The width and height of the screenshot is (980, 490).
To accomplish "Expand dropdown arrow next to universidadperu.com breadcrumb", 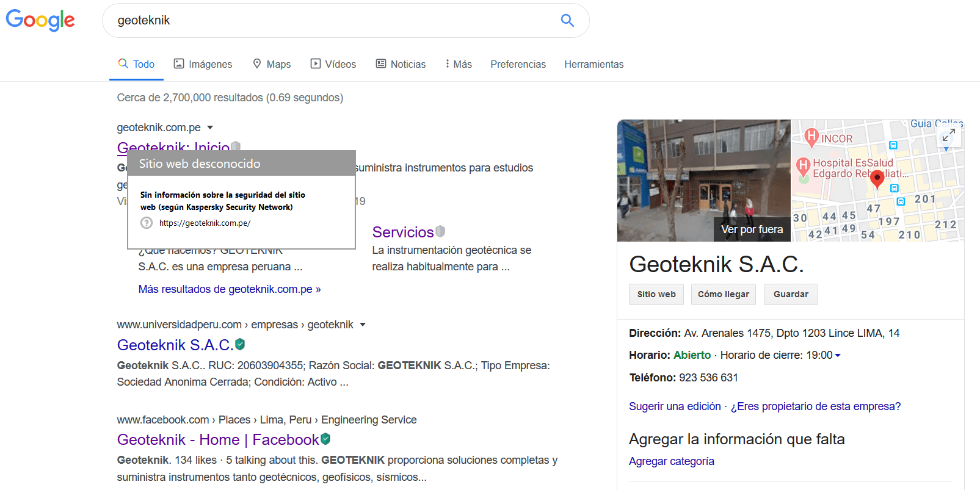I will [x=363, y=325].
